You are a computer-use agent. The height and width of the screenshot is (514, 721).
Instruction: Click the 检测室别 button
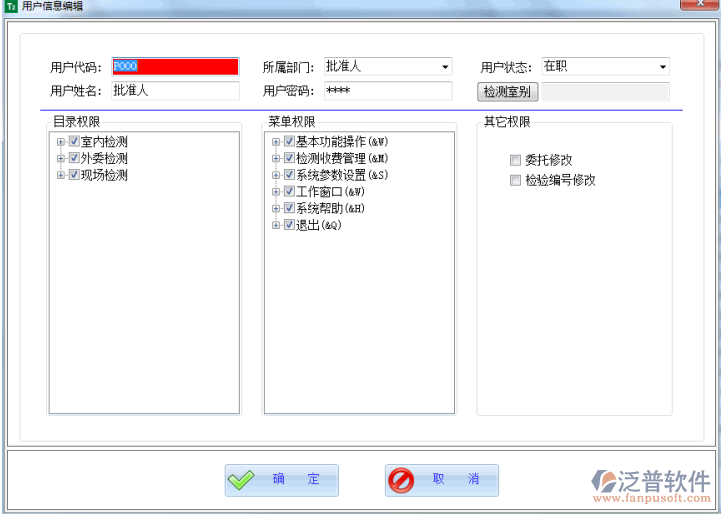(507, 92)
